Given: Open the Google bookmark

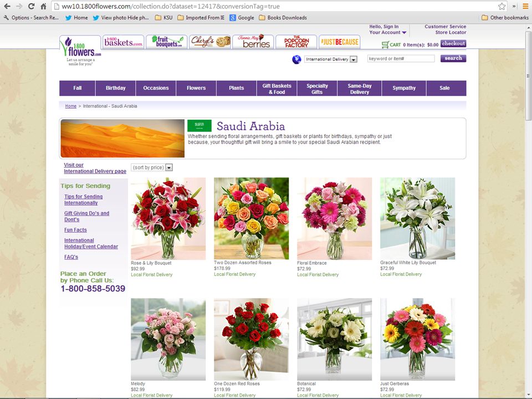Looking at the screenshot, I should point(242,18).
